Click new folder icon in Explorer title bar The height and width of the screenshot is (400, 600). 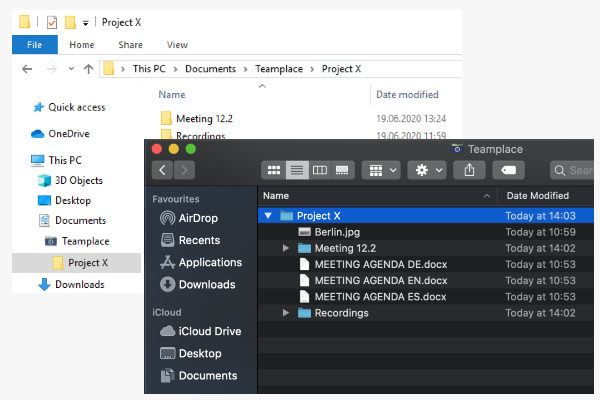pyautogui.click(x=70, y=22)
